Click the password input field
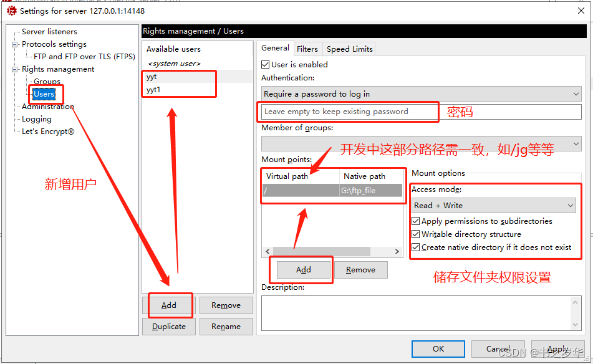Screen dimensions: 593x364 tap(422, 112)
